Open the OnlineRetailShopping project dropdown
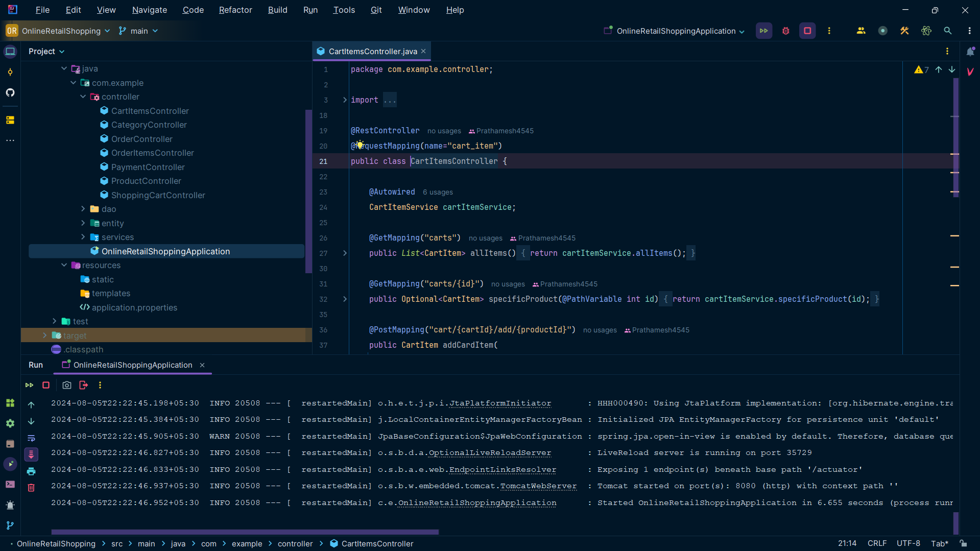Screen dimensions: 980x551 [58, 31]
